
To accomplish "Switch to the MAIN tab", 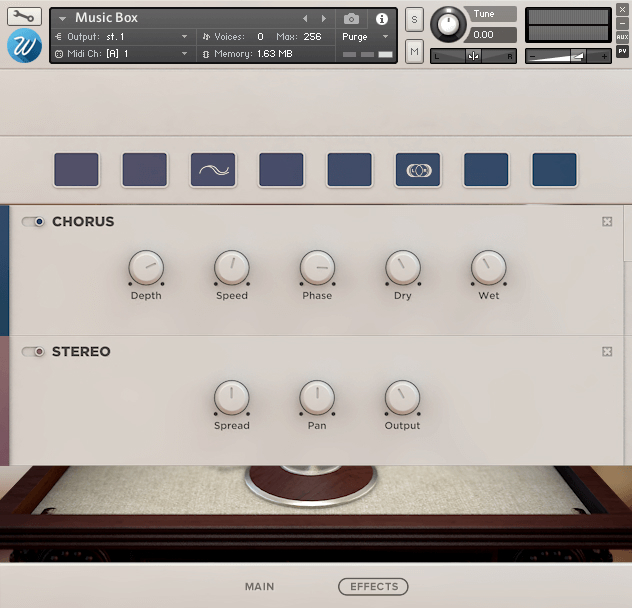I will click(260, 587).
